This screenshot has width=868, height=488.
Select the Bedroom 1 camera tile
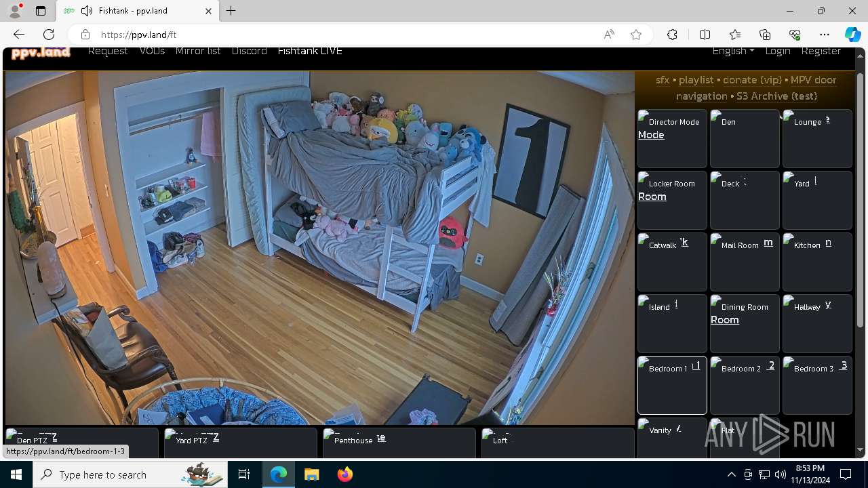point(672,385)
